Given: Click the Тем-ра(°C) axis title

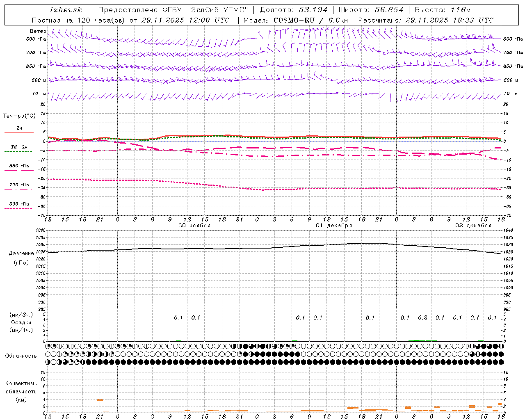Looking at the screenshot, I should pos(19,116).
